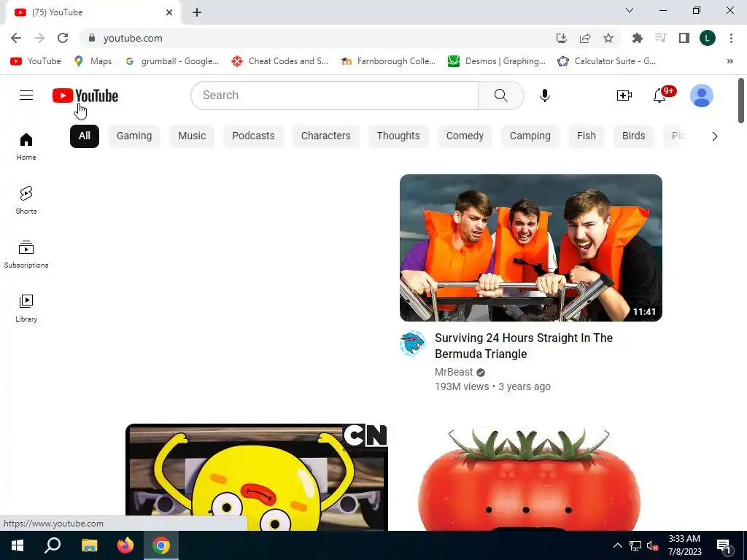This screenshot has width=747, height=560.
Task: Show more category chips with the right arrow
Action: click(x=714, y=136)
